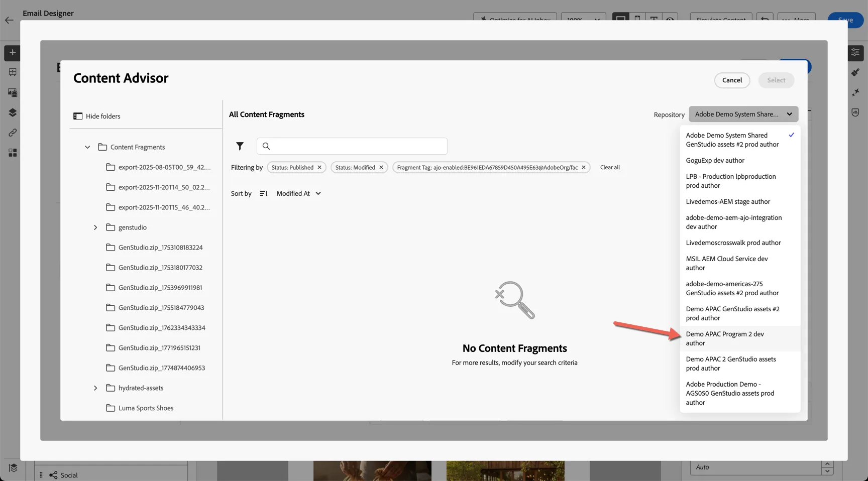868x481 pixels.
Task: Click the folder icon beside Luma Sports Shoes
Action: 111,408
